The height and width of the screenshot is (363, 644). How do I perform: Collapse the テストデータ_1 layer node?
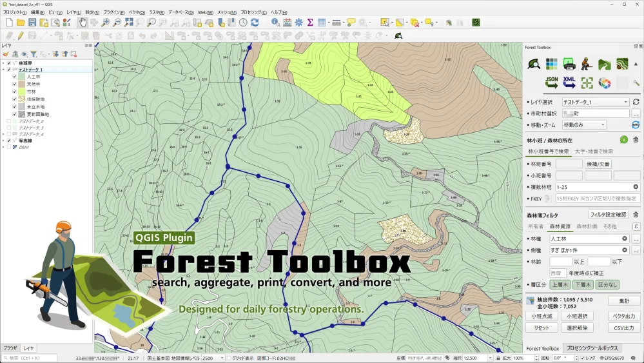coord(3,70)
